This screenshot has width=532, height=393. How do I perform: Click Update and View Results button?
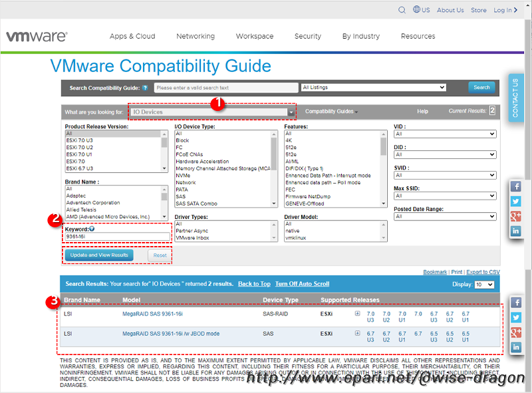pyautogui.click(x=99, y=255)
